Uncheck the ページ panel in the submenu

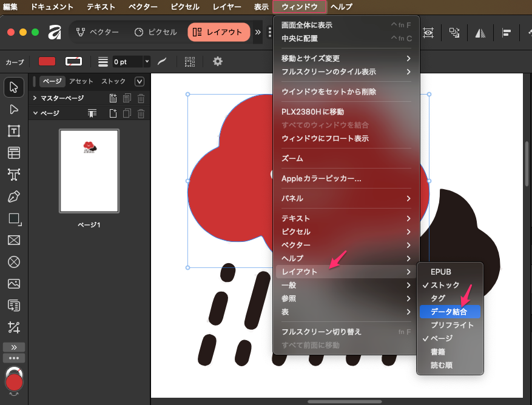click(441, 338)
